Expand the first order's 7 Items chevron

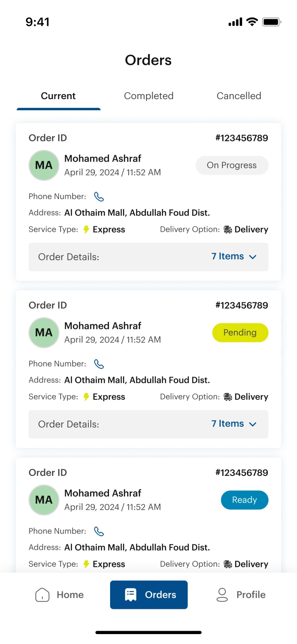point(253,257)
